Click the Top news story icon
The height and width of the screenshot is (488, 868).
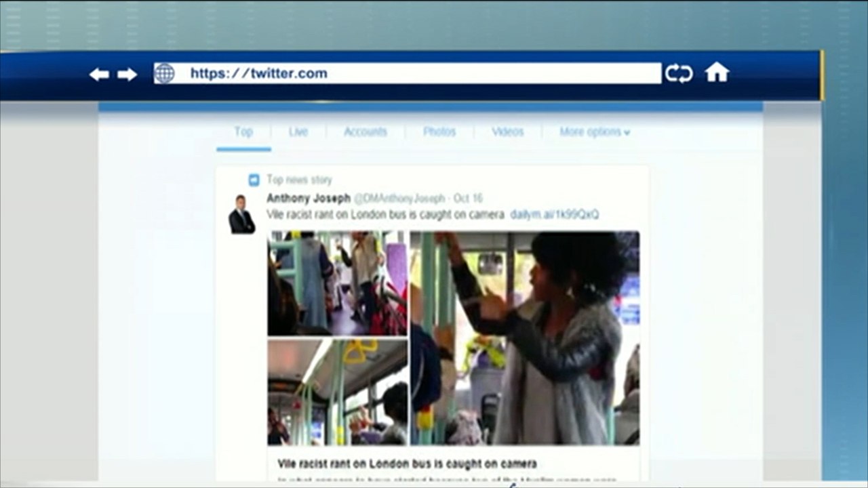[254, 180]
